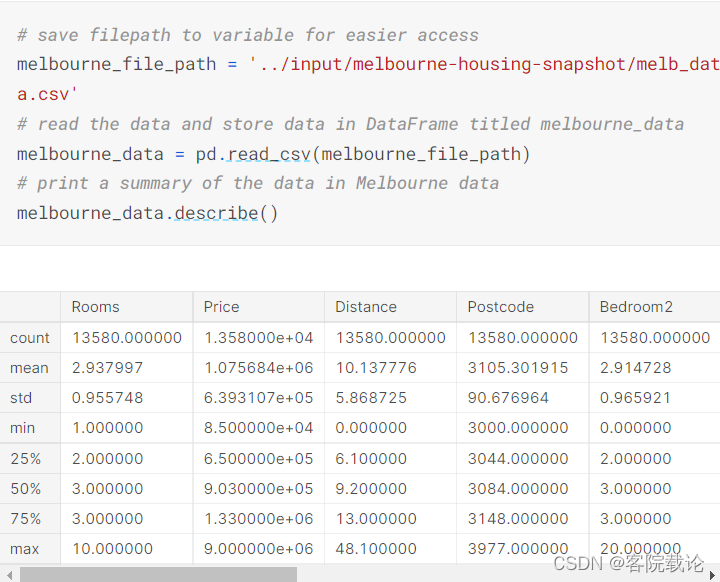This screenshot has height=582, width=720.
Task: Click the Price mean value 1.075684e+06
Action: tap(259, 368)
